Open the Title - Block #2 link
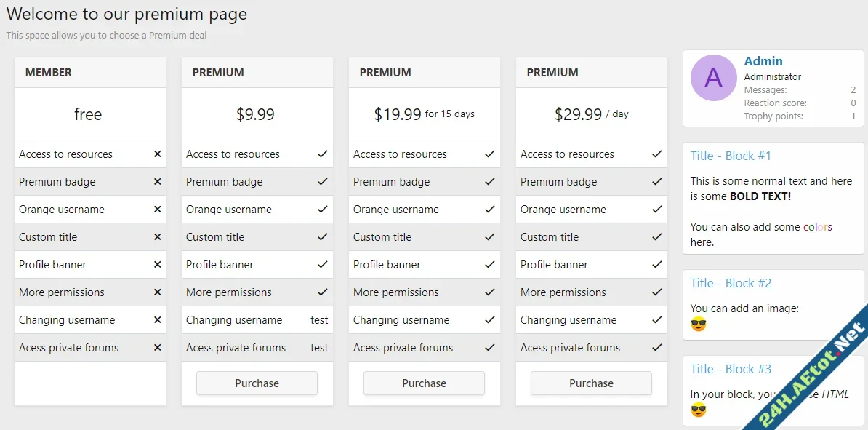This screenshot has width=868, height=430. pyautogui.click(x=730, y=283)
